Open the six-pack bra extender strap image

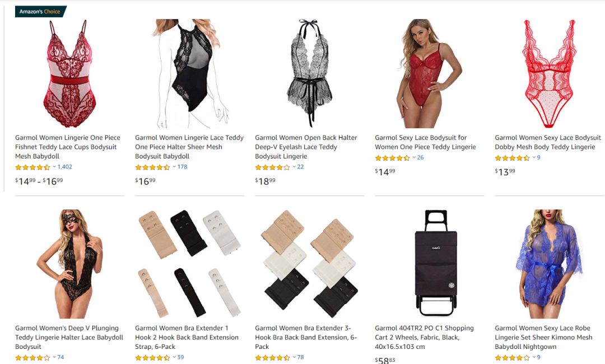189,264
